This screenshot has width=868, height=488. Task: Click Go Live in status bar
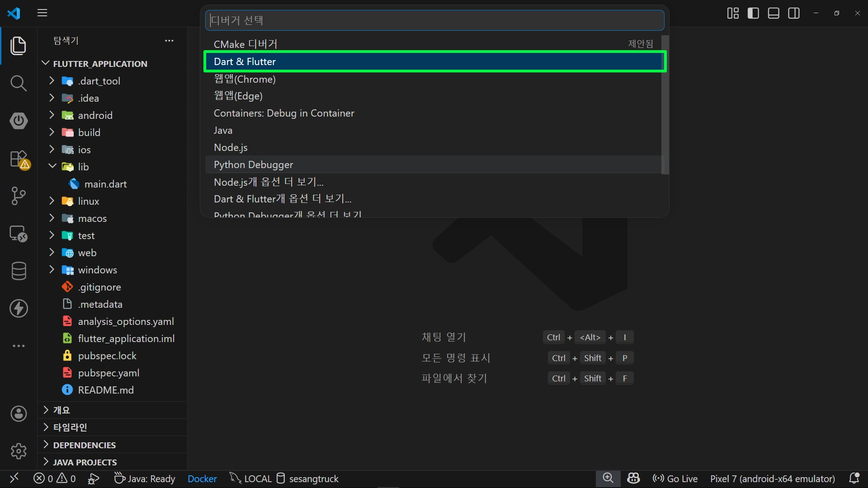click(675, 479)
